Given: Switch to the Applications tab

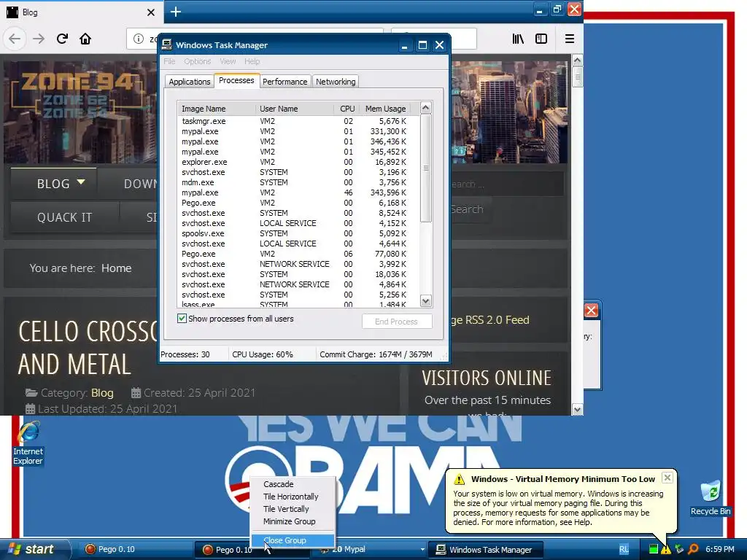Looking at the screenshot, I should coord(189,82).
